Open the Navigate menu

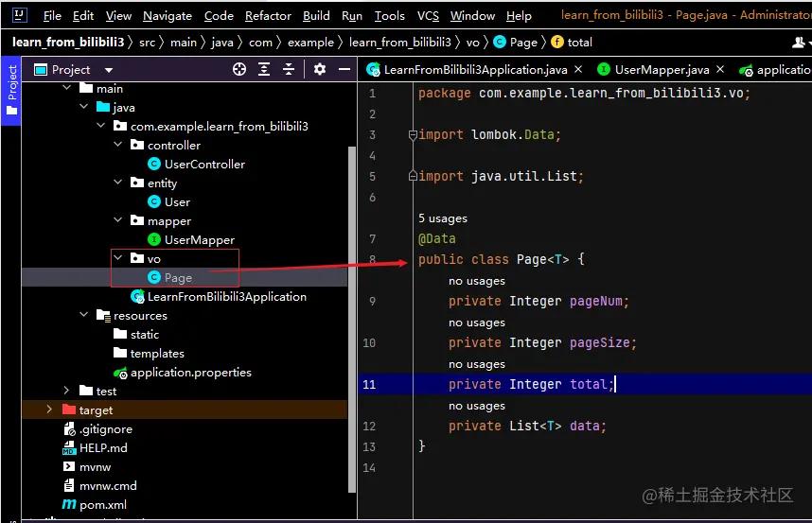pos(168,15)
